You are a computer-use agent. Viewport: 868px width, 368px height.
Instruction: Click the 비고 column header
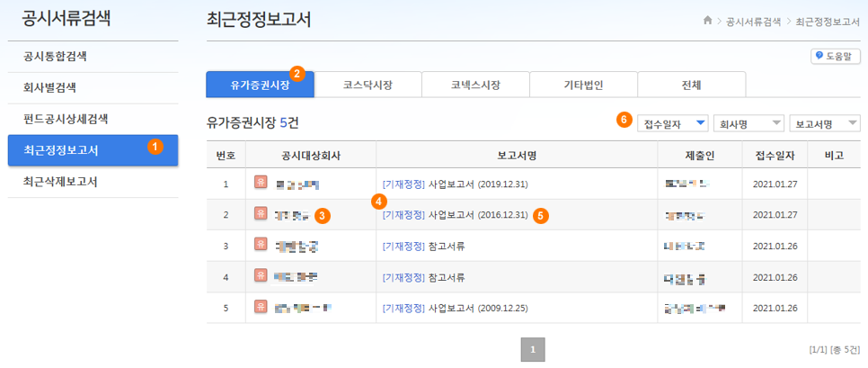[x=834, y=155]
